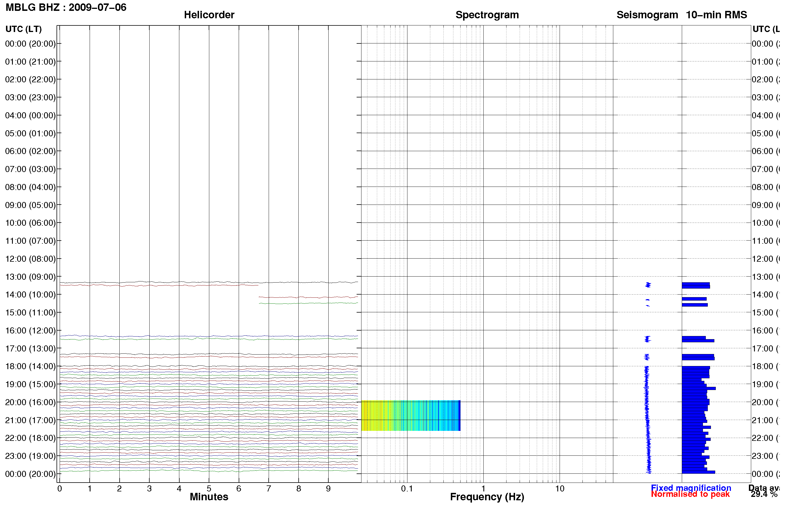This screenshot has width=812, height=508.
Task: Click the 'Minutes' x-axis label
Action: point(209,497)
